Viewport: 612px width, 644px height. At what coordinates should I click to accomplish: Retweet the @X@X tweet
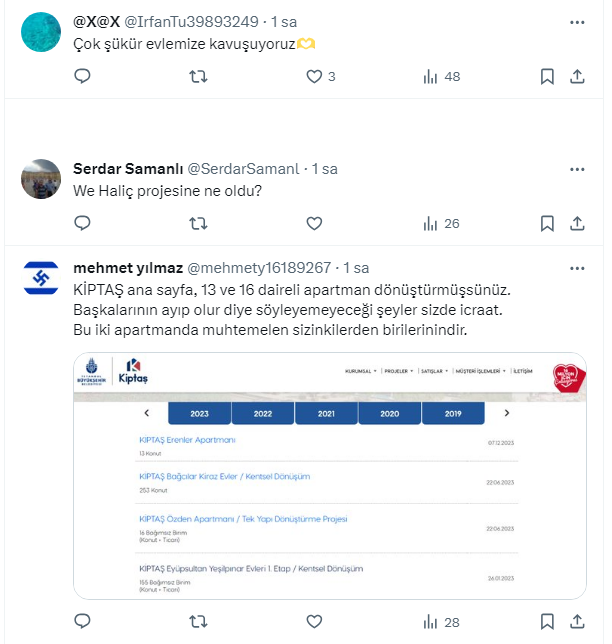[x=198, y=76]
